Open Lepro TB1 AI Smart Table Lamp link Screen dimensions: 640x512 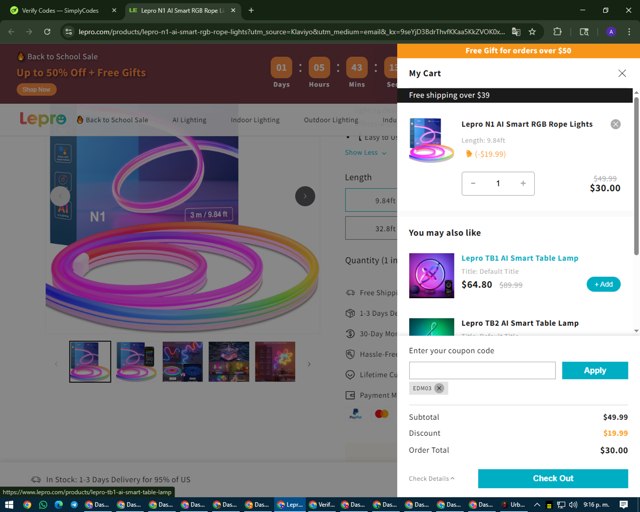coord(520,258)
